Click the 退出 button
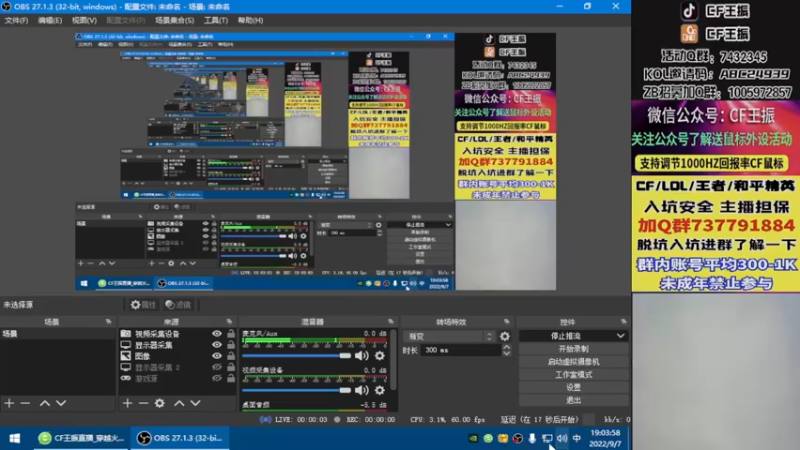This screenshot has width=800, height=450. click(573, 400)
